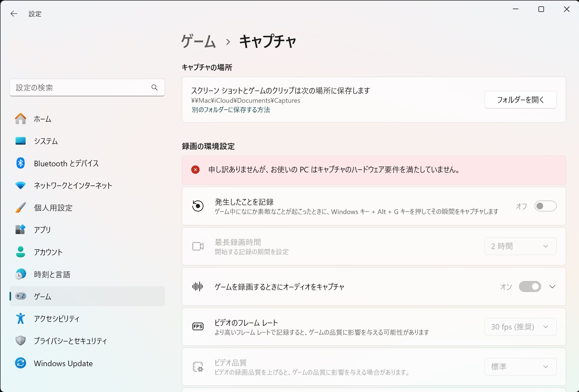
Task: Click the 録画の環境設定 heading
Action: (x=208, y=146)
